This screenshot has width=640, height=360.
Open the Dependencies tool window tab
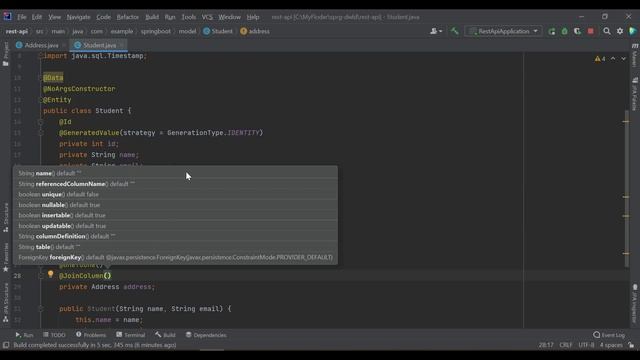(x=206, y=335)
